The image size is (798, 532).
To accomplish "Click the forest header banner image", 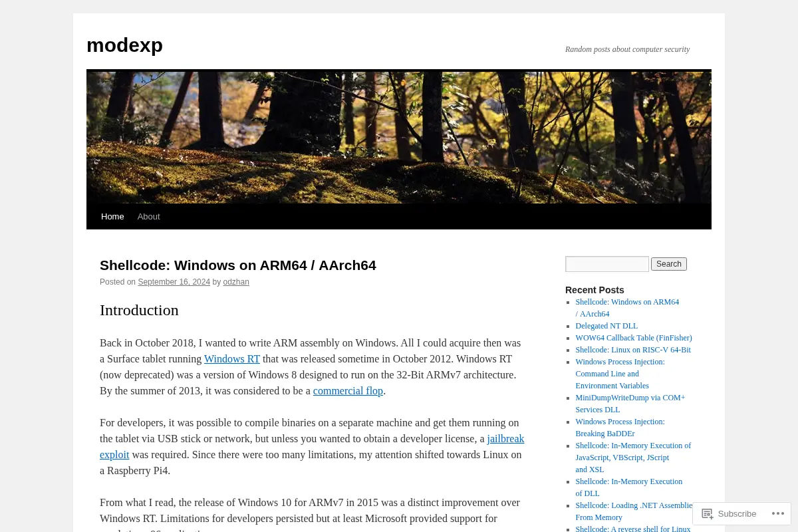I will [399, 137].
